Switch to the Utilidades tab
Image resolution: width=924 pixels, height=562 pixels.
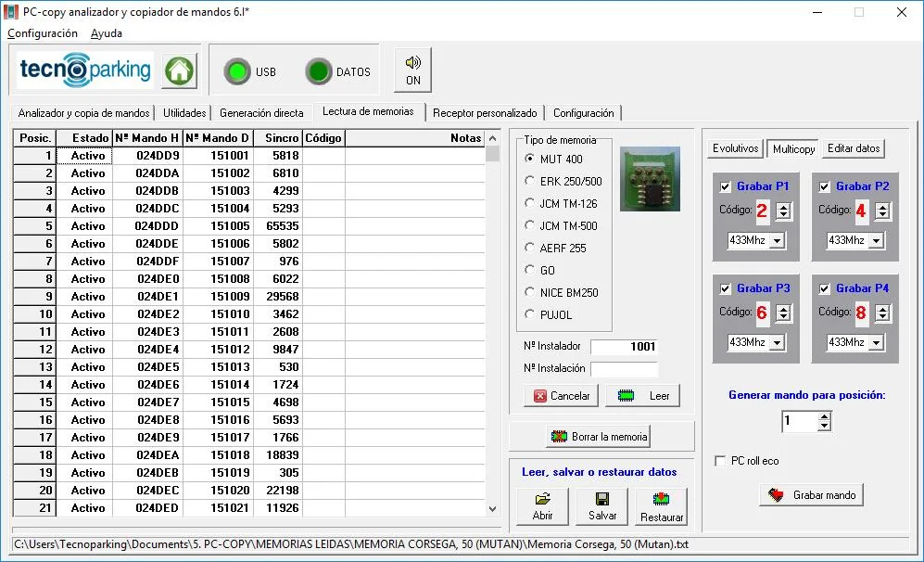click(184, 112)
